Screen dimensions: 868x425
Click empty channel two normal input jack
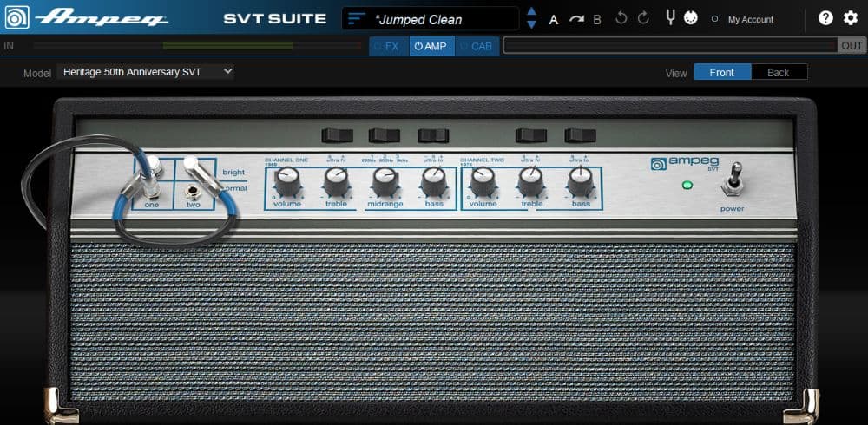point(193,192)
